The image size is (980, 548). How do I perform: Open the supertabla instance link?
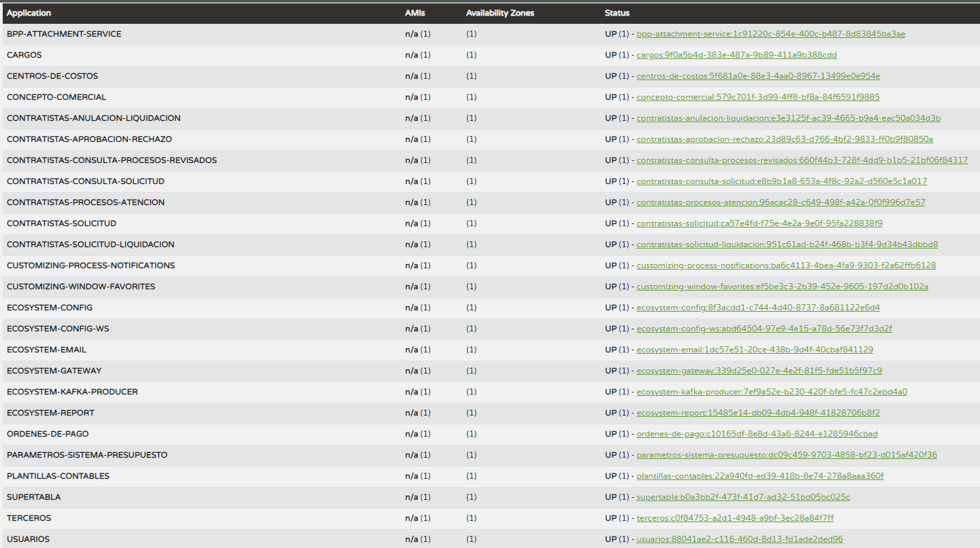743,497
